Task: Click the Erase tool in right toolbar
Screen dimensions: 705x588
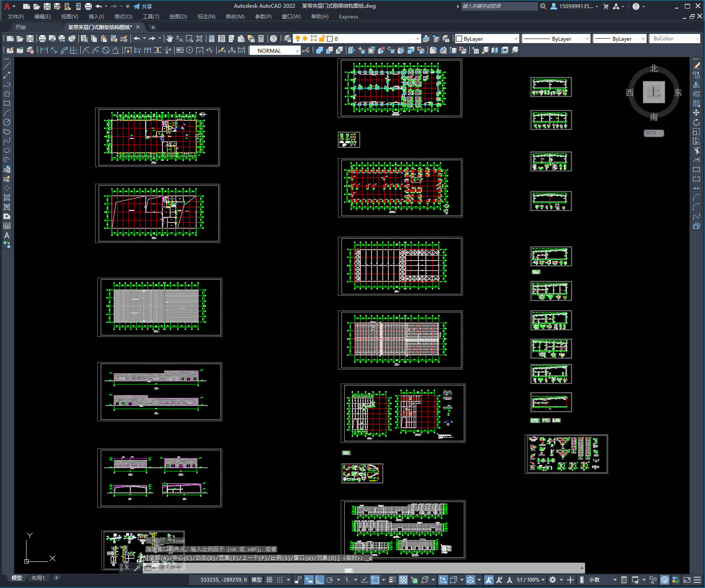Action: (696, 66)
